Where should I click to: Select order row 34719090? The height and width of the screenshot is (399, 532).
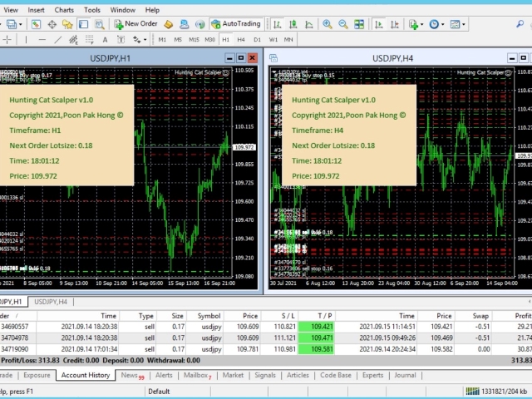(266, 349)
